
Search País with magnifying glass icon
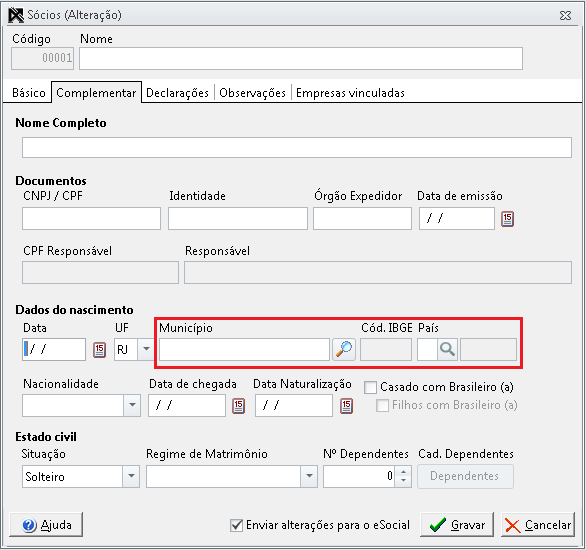(x=447, y=349)
